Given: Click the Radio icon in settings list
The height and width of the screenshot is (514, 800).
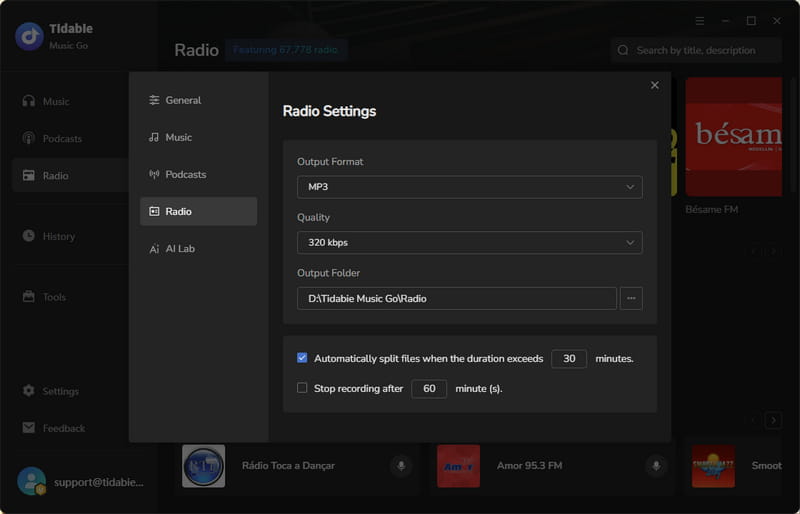Looking at the screenshot, I should (154, 211).
